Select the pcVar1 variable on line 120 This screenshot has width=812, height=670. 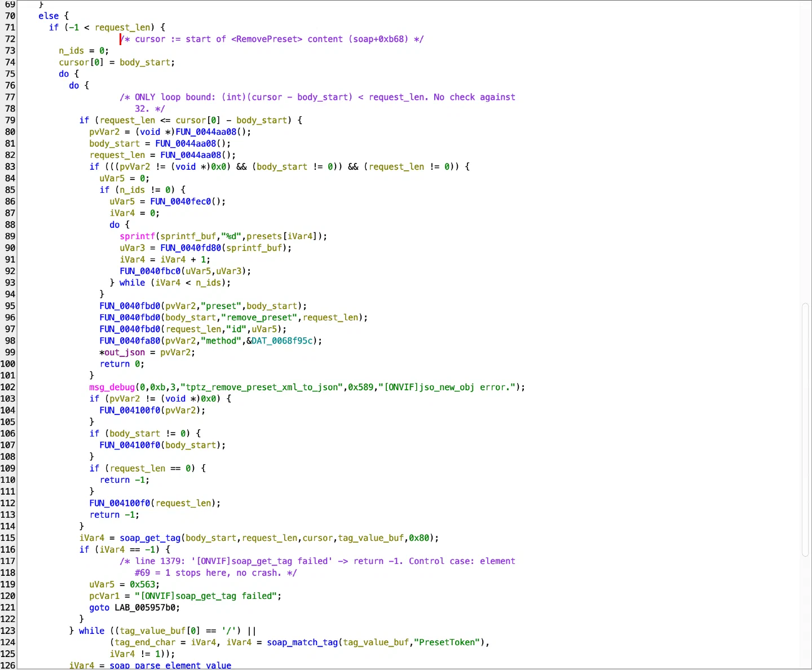click(x=104, y=596)
